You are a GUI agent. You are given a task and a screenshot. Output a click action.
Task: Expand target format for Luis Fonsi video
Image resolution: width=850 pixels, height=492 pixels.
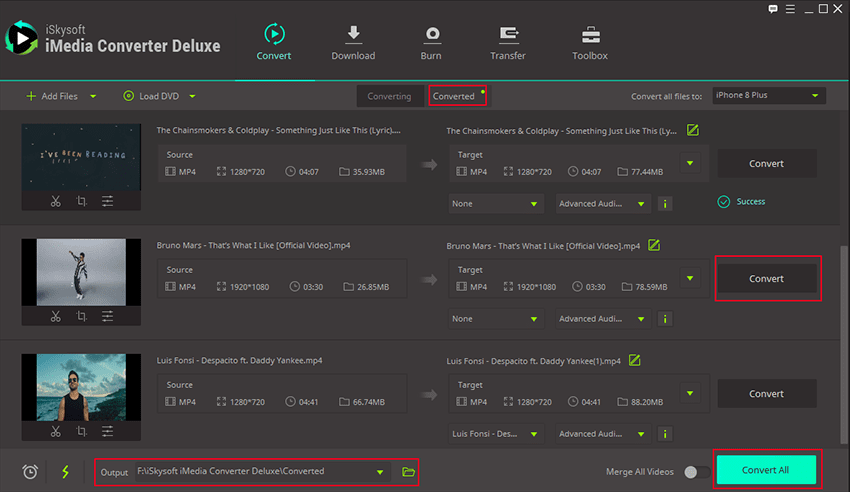pos(690,393)
